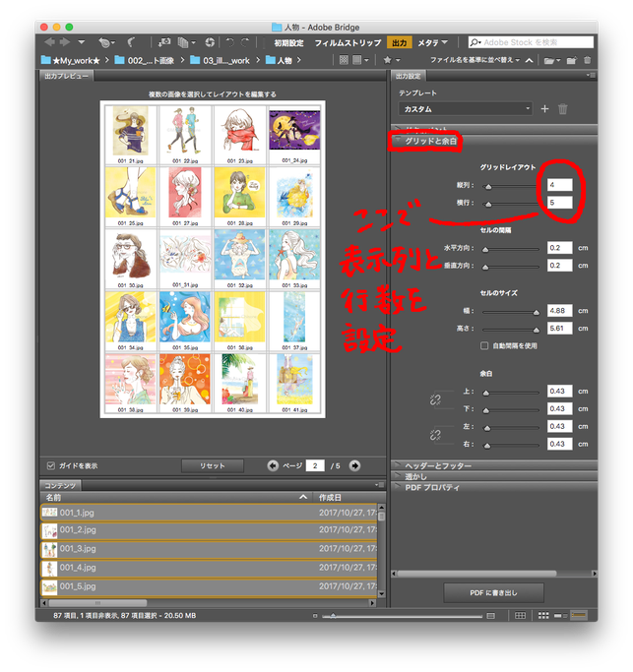Open the star rating filter menu
This screenshot has height=672, width=633.
391,60
